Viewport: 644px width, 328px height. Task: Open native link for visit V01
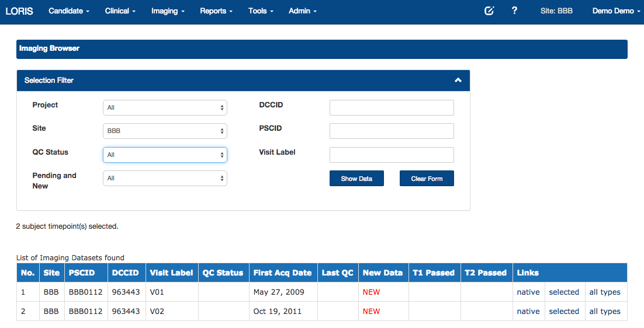point(528,292)
